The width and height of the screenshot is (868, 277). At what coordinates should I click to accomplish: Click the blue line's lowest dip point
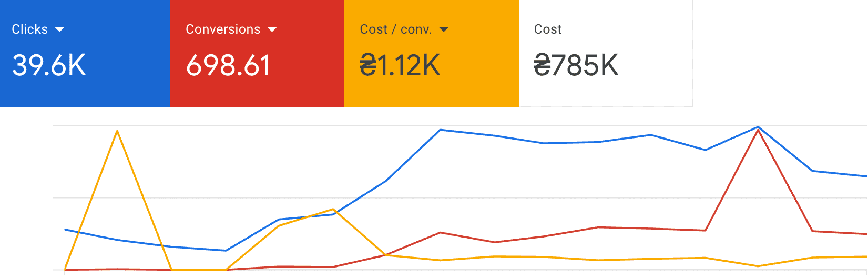click(226, 250)
